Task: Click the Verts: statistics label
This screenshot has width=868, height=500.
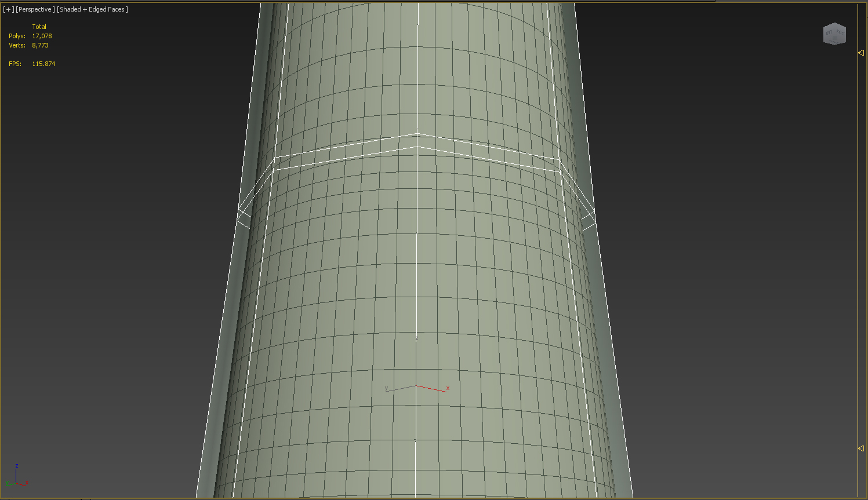Action: [17, 45]
